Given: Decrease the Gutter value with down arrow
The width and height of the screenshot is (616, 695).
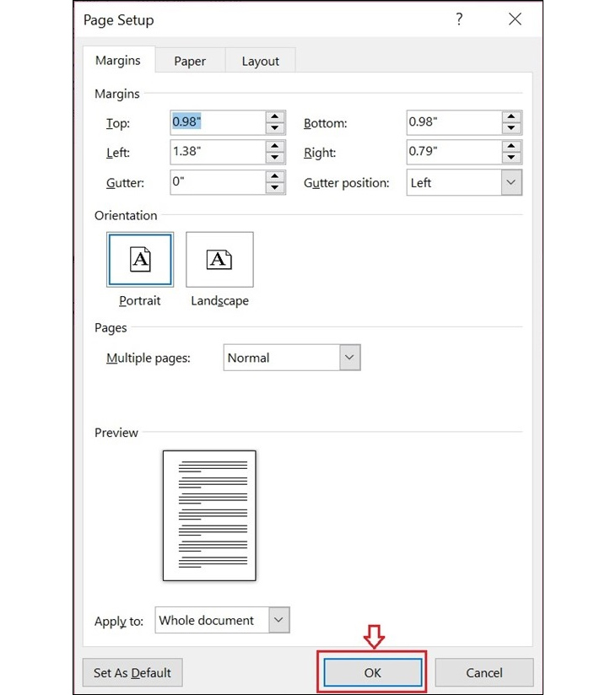Looking at the screenshot, I should pos(275,187).
